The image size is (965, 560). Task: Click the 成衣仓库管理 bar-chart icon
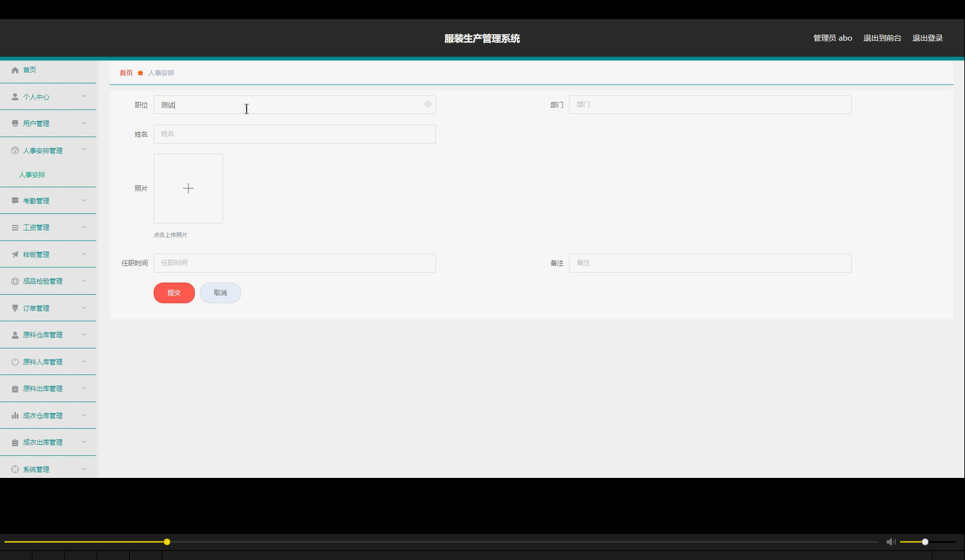pyautogui.click(x=15, y=416)
